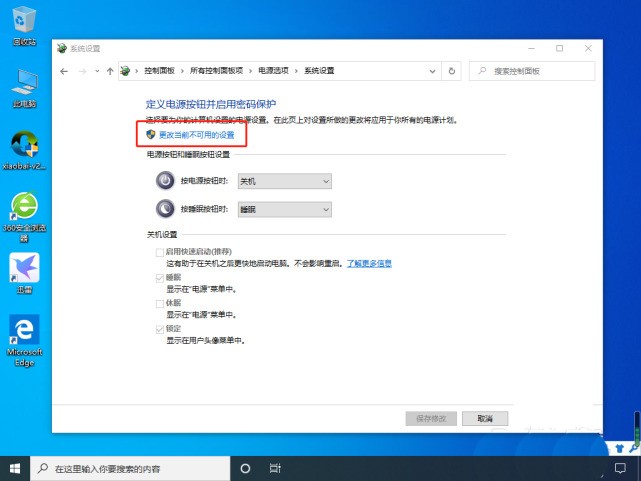Screen dimensions: 641x481
Task: Click the 搜索控制面板 search field
Action: pos(532,71)
